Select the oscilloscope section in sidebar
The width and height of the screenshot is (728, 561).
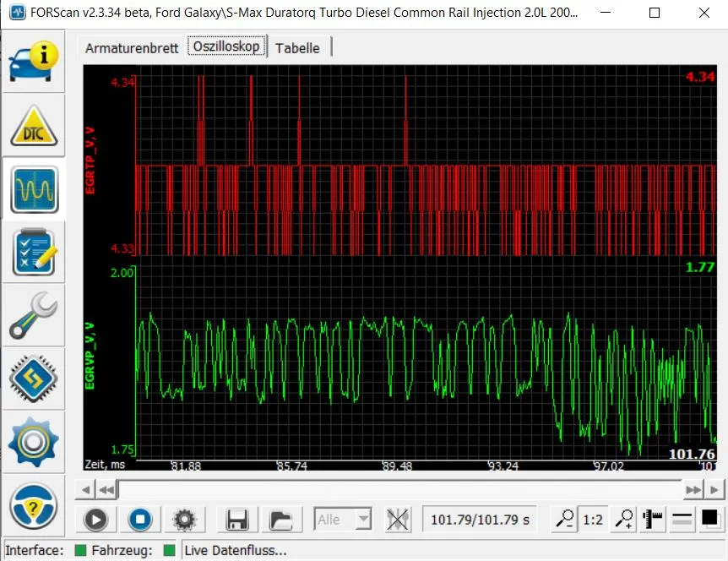(34, 189)
